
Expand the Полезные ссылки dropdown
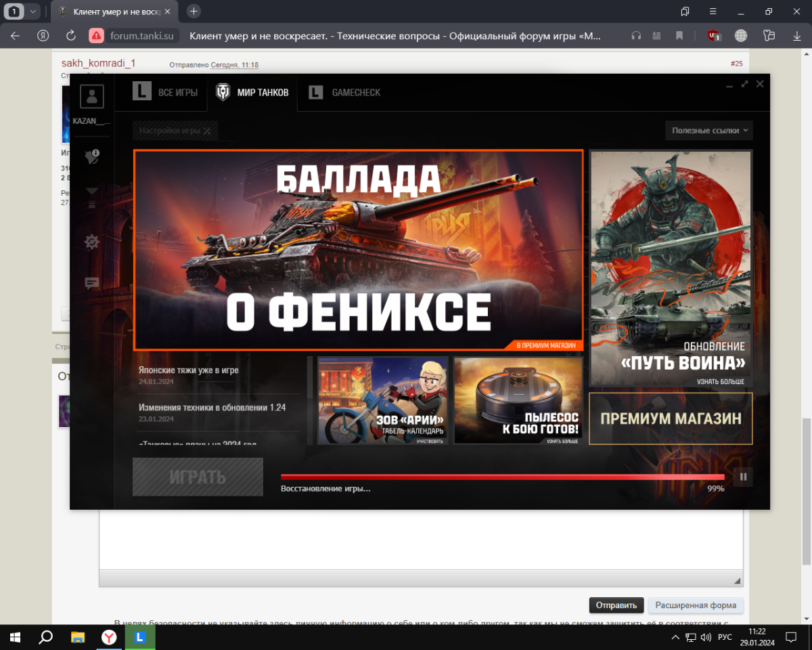click(709, 130)
